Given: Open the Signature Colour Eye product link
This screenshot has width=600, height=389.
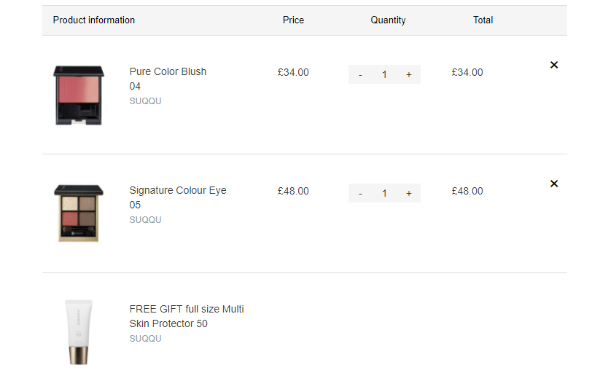Looking at the screenshot, I should [x=178, y=197].
